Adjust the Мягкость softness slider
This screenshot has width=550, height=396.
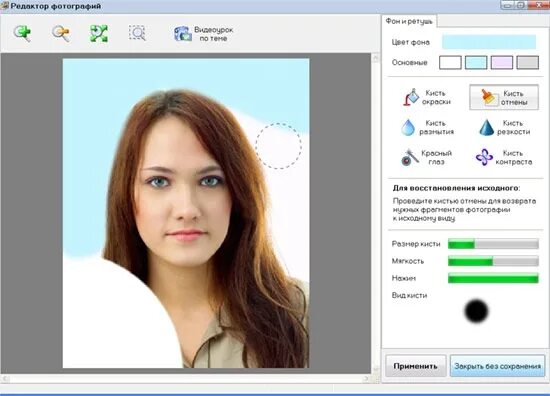click(493, 261)
